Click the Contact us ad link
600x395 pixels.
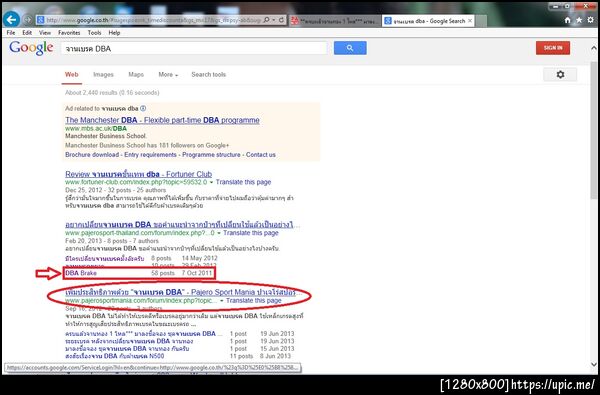pos(261,155)
